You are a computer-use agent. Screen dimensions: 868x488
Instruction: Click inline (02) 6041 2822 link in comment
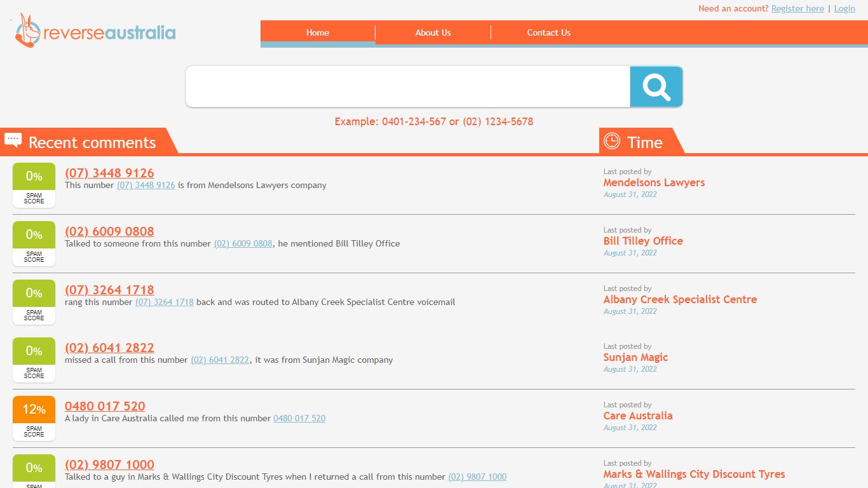220,360
